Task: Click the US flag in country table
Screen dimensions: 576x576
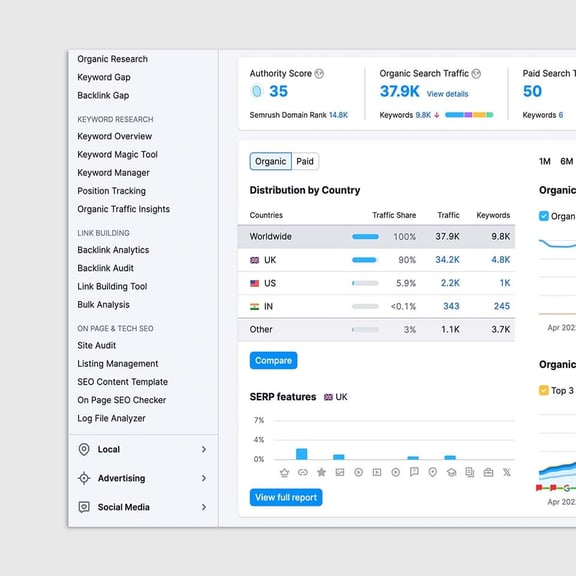Action: pos(255,284)
